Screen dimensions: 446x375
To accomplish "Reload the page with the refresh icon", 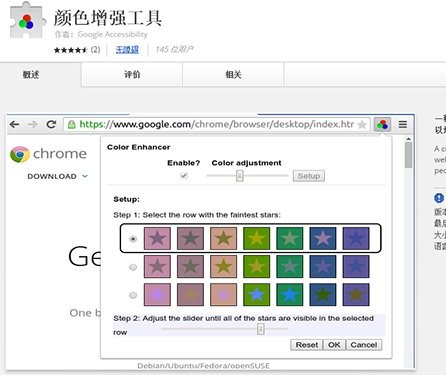I will tap(51, 125).
